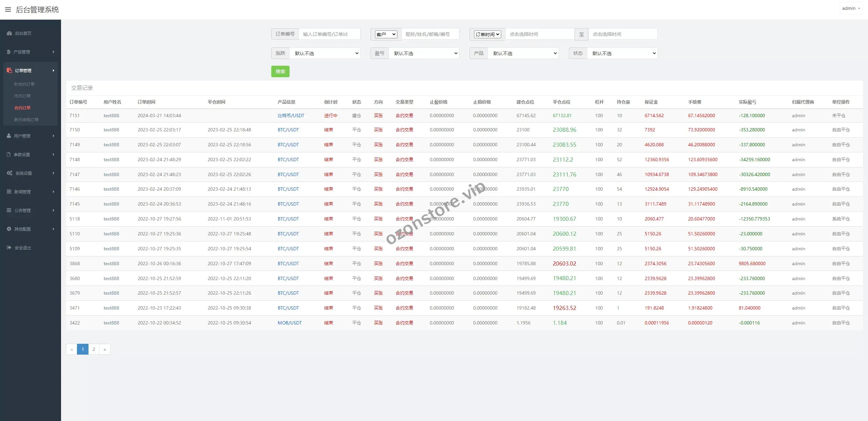Screen dimensions: 868x421
Task: Click the 订单管理 sidebar icon
Action: [9, 70]
